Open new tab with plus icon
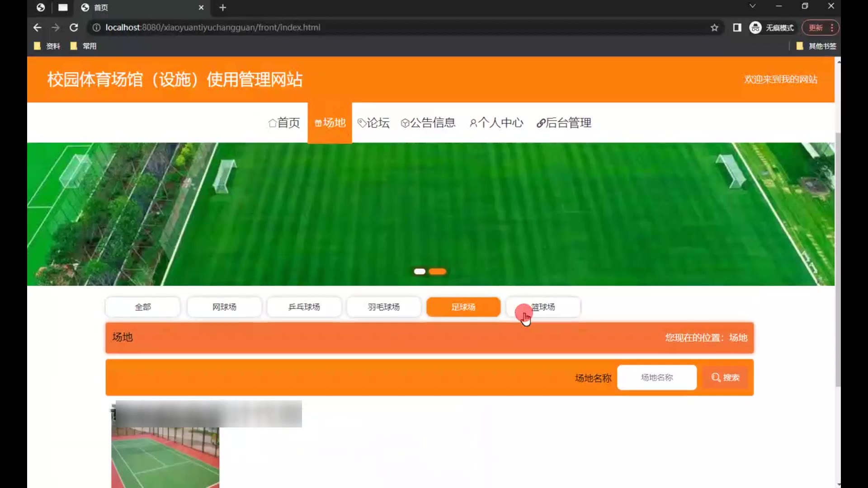This screenshot has height=488, width=868. [x=222, y=7]
